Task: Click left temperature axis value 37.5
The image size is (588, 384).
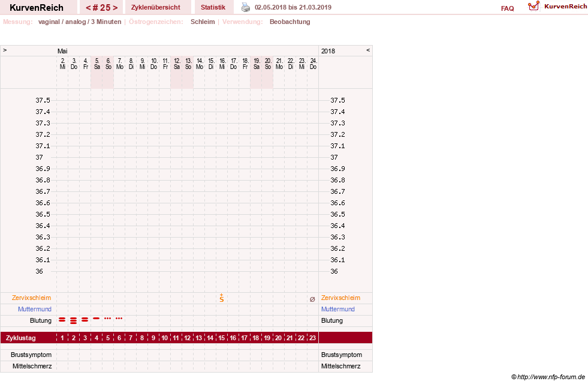Action: (x=43, y=100)
